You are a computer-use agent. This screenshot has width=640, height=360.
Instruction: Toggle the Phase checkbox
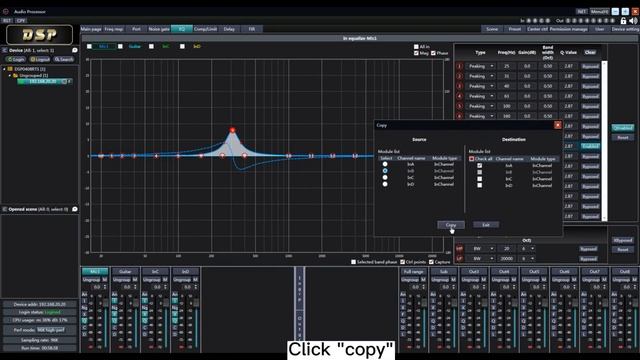[x=433, y=53]
